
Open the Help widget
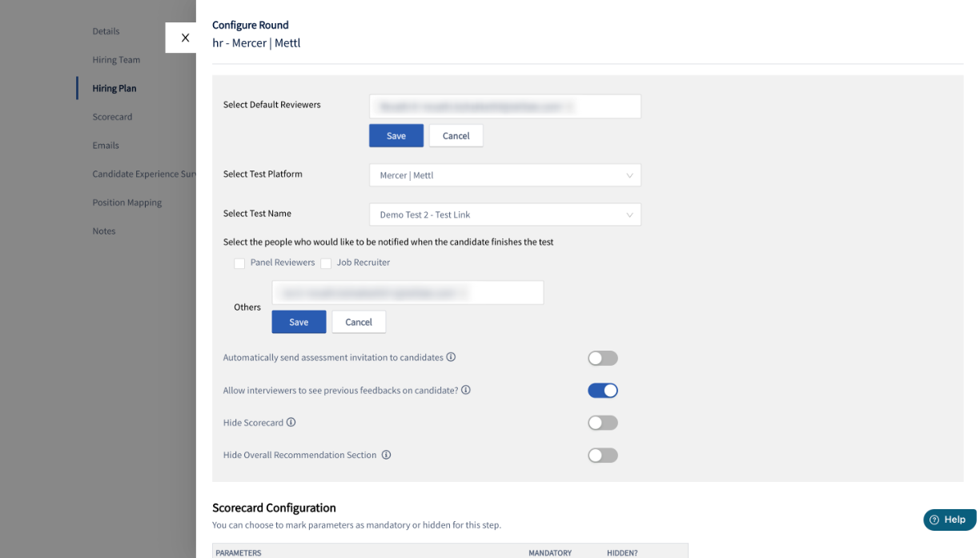click(950, 520)
